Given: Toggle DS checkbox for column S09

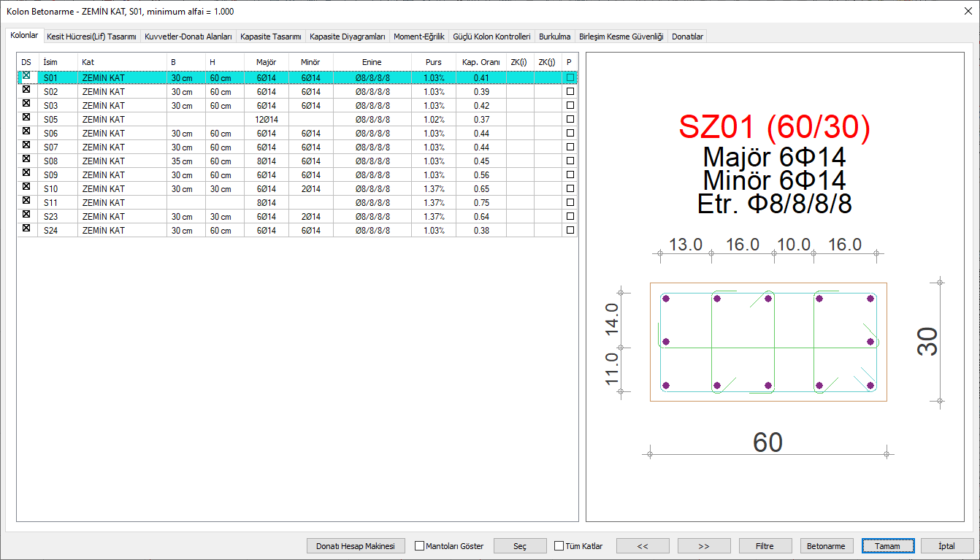Looking at the screenshot, I should click(x=26, y=172).
